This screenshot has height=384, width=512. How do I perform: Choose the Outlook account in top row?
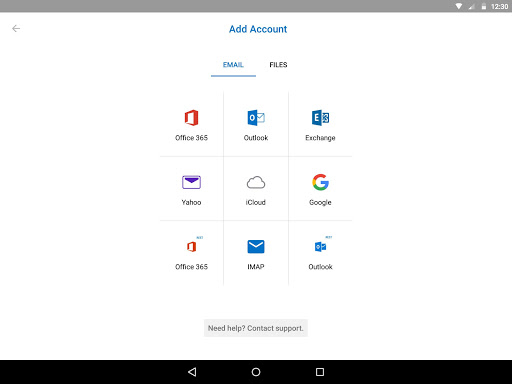coord(256,125)
